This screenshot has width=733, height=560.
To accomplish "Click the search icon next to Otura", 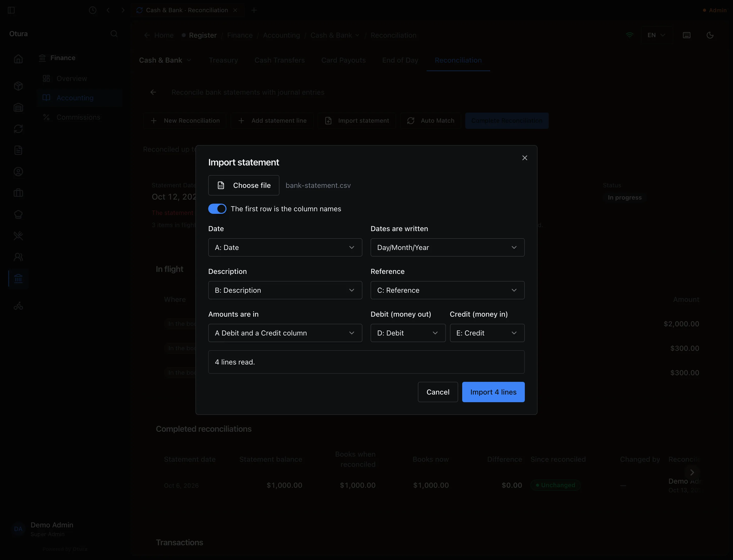I will coord(114,34).
